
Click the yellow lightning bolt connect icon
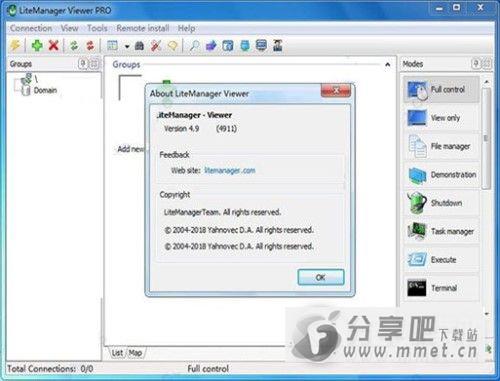point(15,45)
